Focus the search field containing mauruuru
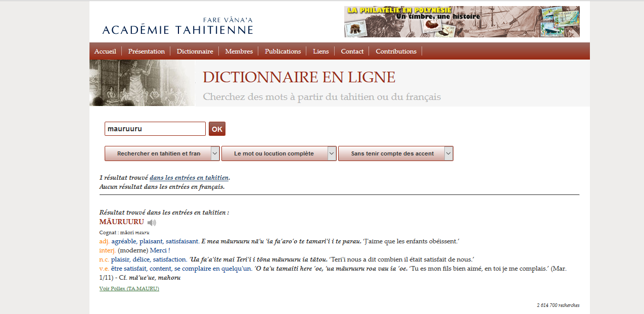This screenshot has width=644, height=314. pyautogui.click(x=155, y=129)
